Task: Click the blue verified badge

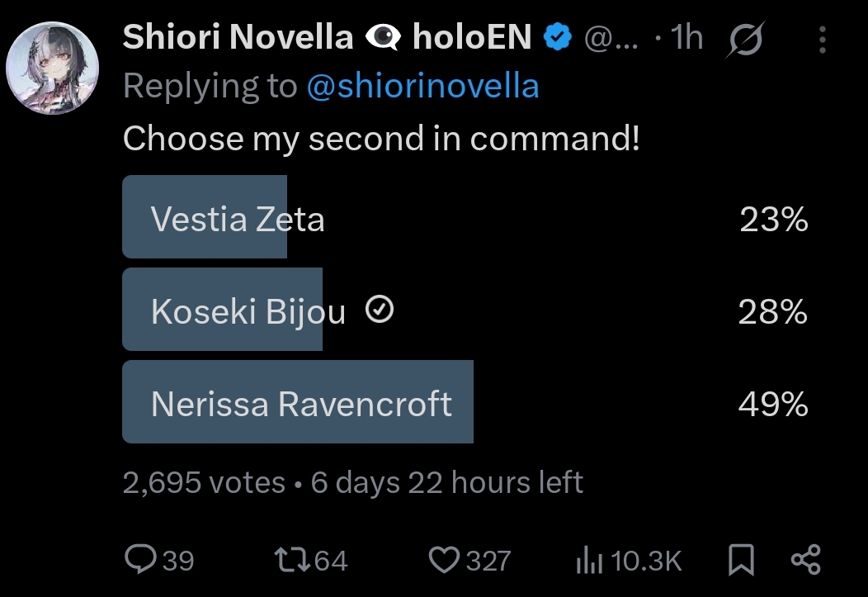Action: click(x=558, y=37)
